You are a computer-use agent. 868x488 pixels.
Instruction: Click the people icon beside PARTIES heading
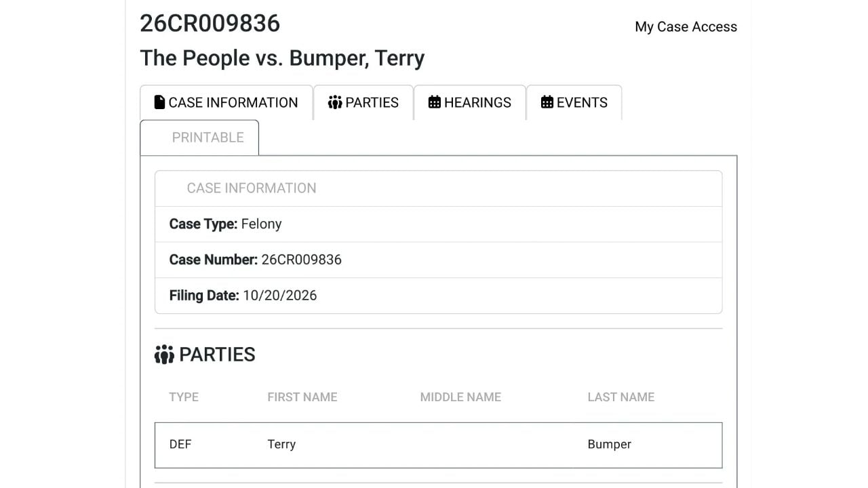(164, 354)
